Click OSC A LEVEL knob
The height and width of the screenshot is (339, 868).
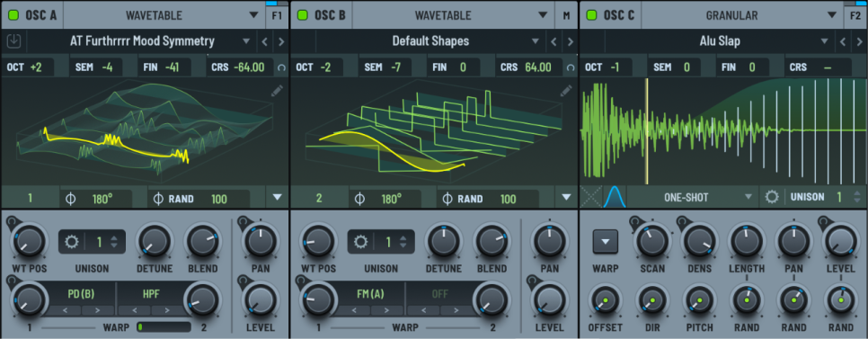(261, 299)
